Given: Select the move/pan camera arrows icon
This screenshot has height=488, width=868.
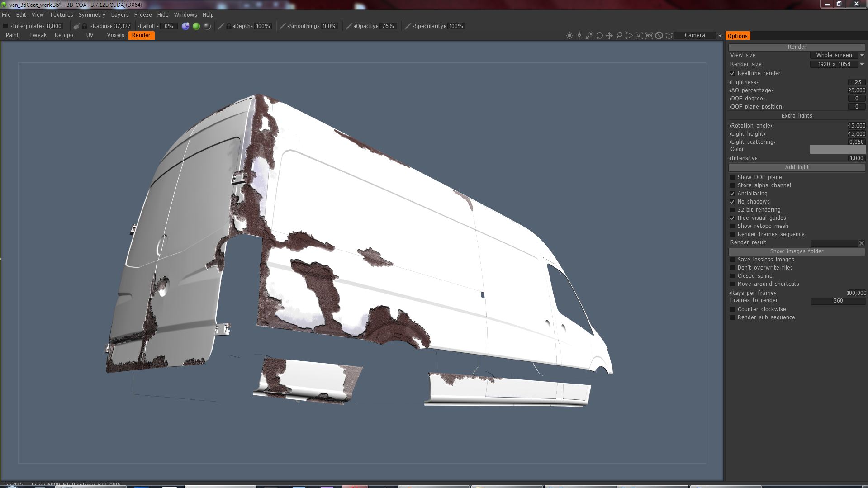Looking at the screenshot, I should (x=609, y=35).
